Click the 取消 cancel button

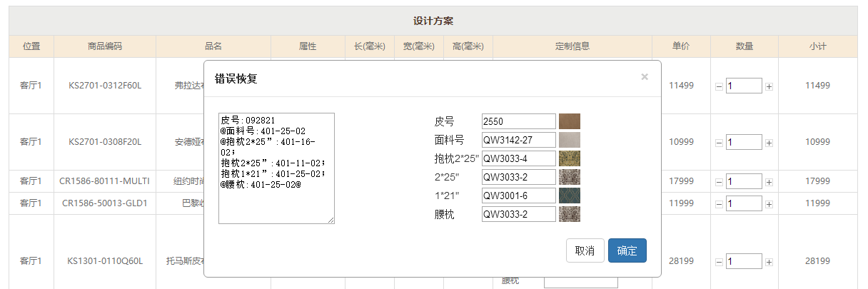585,250
